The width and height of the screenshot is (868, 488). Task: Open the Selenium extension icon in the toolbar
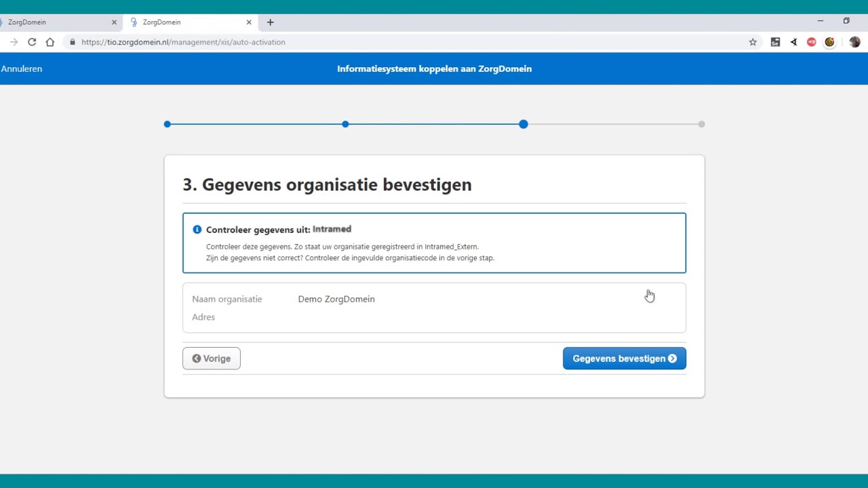click(775, 42)
